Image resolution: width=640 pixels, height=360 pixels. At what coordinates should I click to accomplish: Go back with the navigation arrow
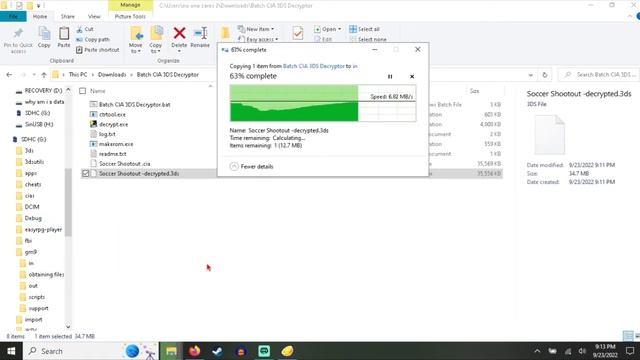point(9,75)
